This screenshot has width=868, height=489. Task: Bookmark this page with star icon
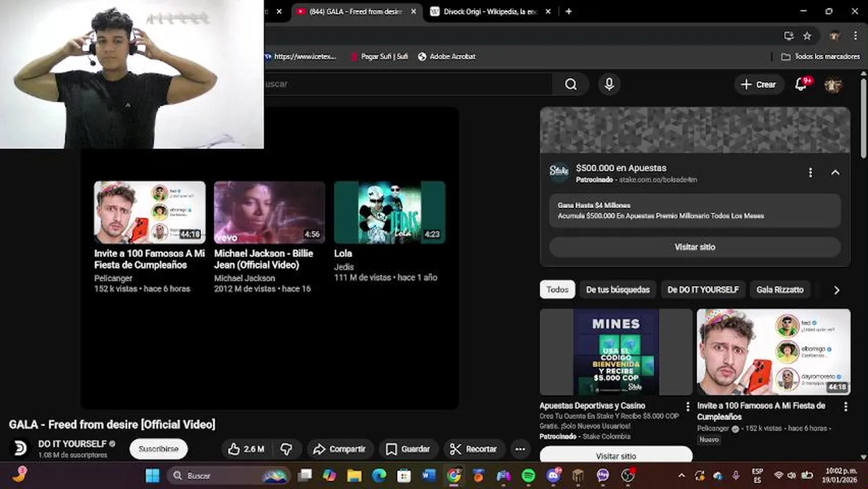(807, 36)
